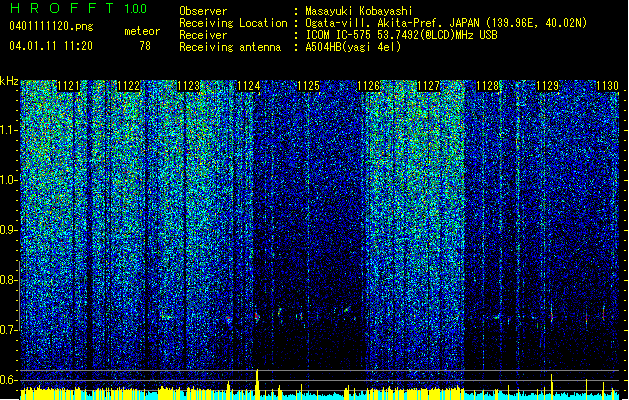Screen dimensions: 629x400
Task: Click the kHz axis unit label
Action: (x=9, y=81)
